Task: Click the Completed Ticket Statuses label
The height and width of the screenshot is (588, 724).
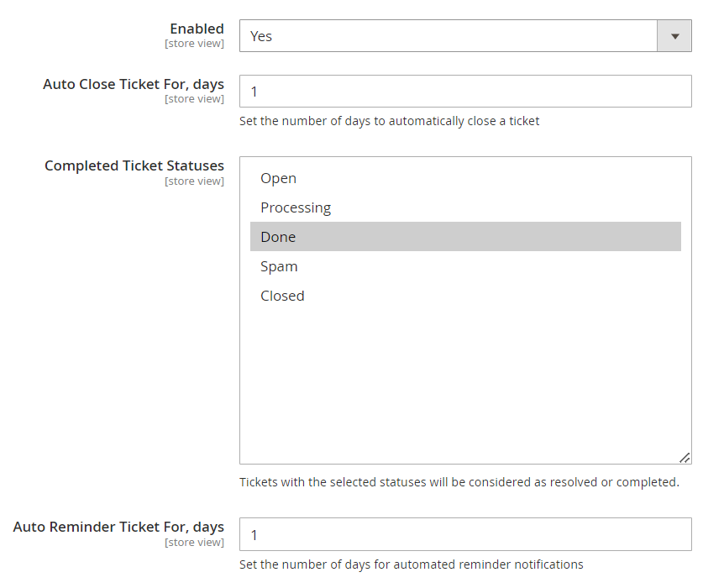Action: tap(134, 165)
